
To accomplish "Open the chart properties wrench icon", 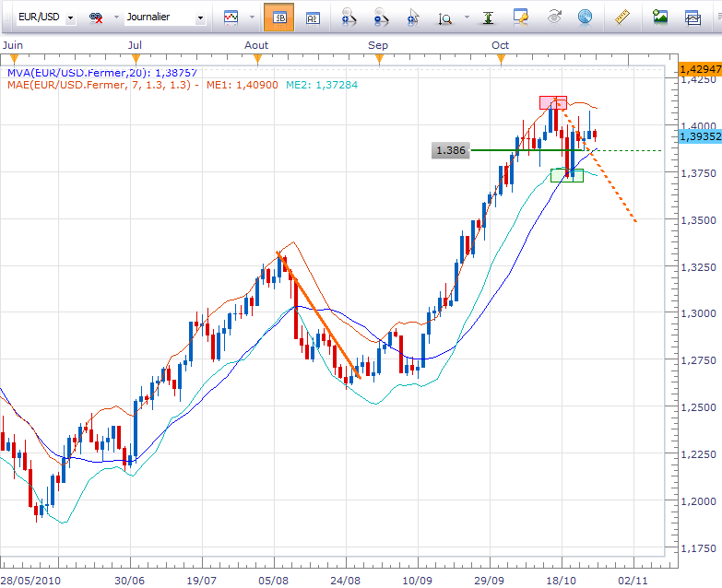I will (521, 17).
